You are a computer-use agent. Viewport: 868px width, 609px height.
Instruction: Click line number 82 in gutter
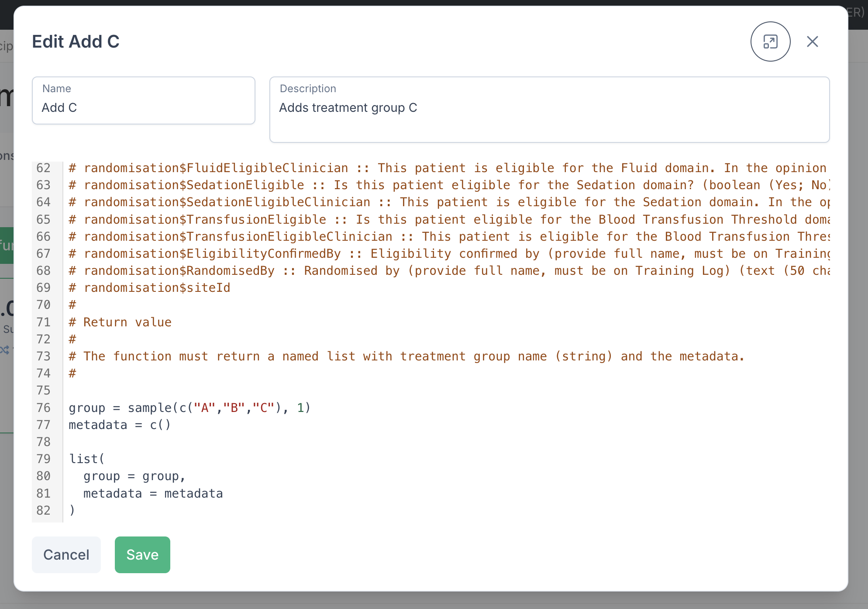coord(44,510)
